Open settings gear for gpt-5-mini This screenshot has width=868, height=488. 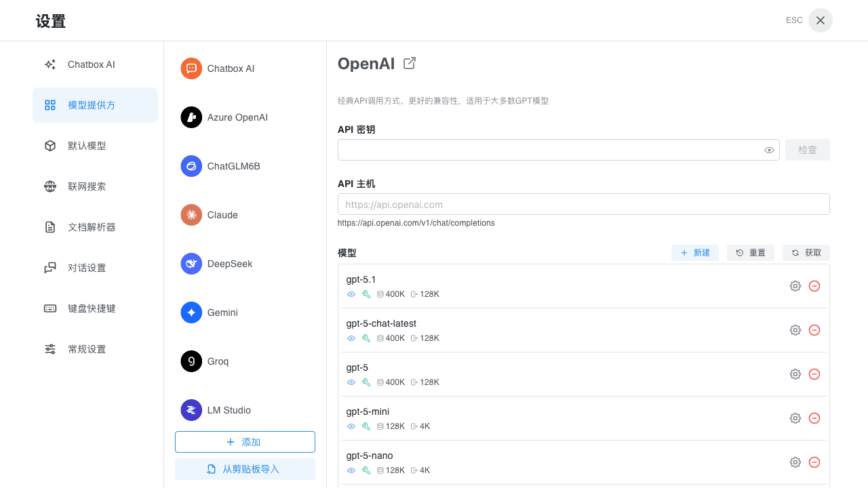pyautogui.click(x=795, y=418)
